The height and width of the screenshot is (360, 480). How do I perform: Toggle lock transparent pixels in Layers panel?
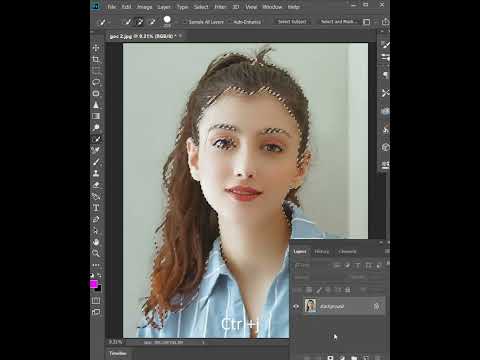tap(309, 290)
